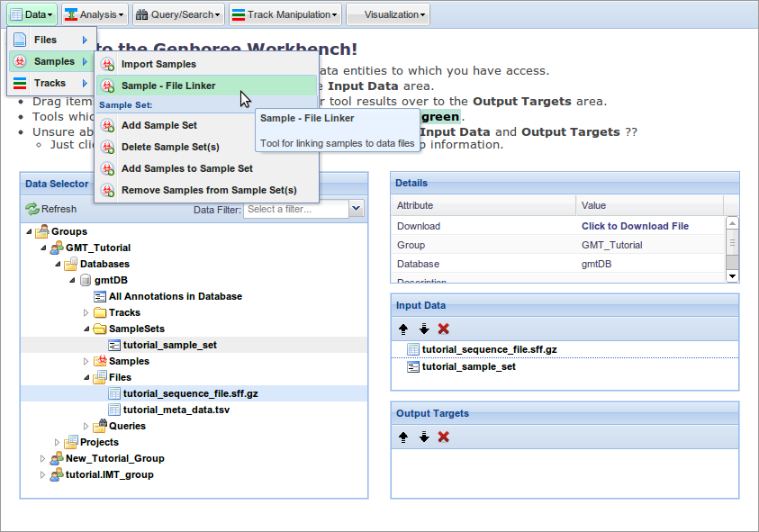This screenshot has width=759, height=532.
Task: Expand the tutorial.IMT_group node
Action: tap(42, 475)
